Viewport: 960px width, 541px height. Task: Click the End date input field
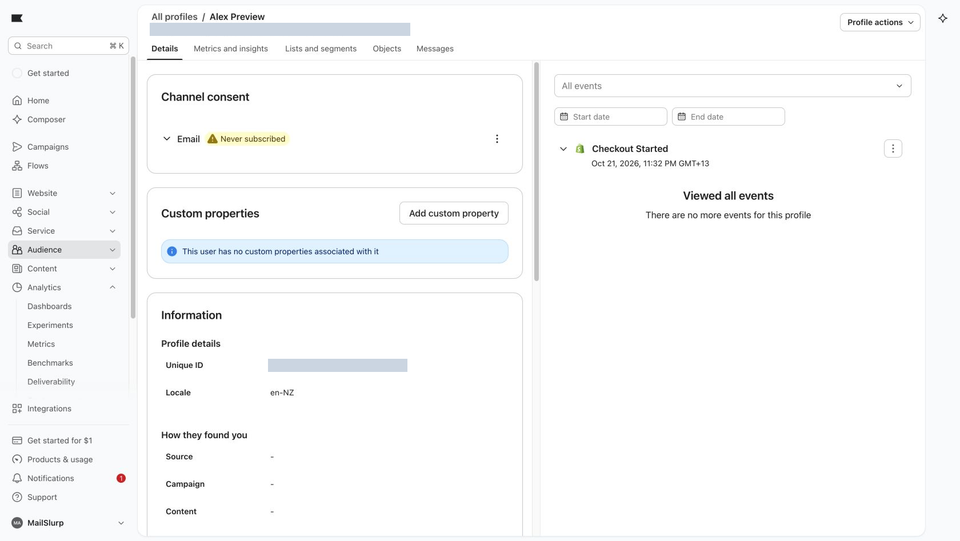coord(728,117)
